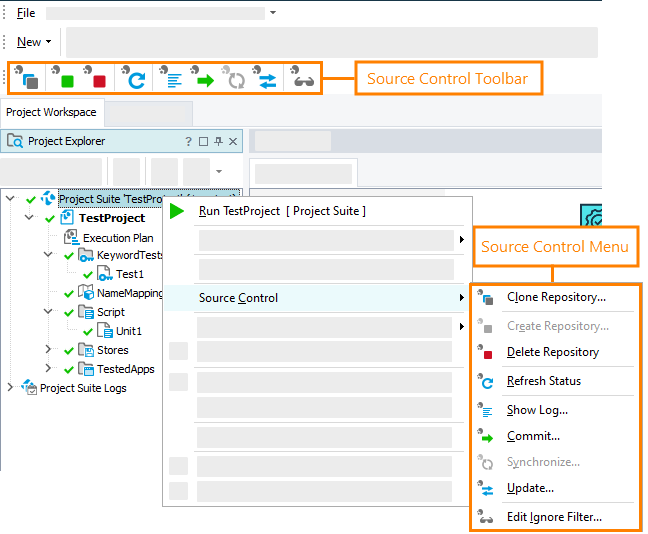Click Show Log toolbar icon
The height and width of the screenshot is (534, 648).
[x=171, y=78]
